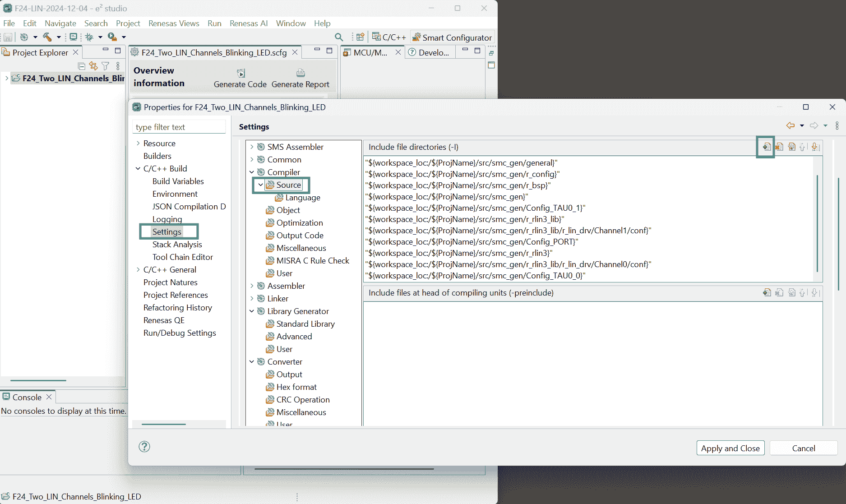Collapse the Library Generator node
Image resolution: width=846 pixels, height=504 pixels.
pos(252,311)
